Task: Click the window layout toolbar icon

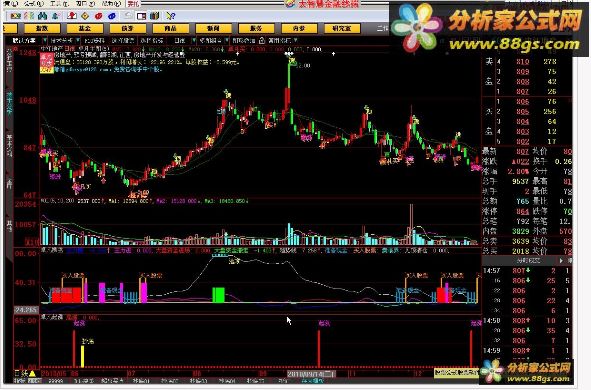Action: pos(142,16)
